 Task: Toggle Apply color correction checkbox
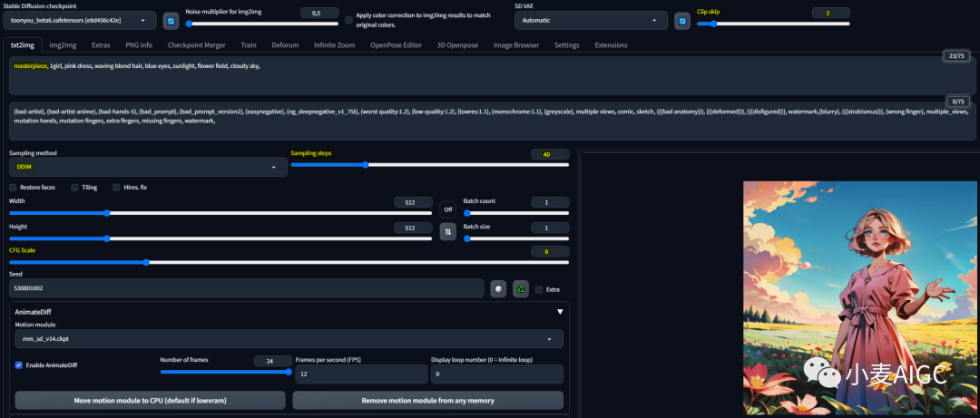tap(348, 20)
